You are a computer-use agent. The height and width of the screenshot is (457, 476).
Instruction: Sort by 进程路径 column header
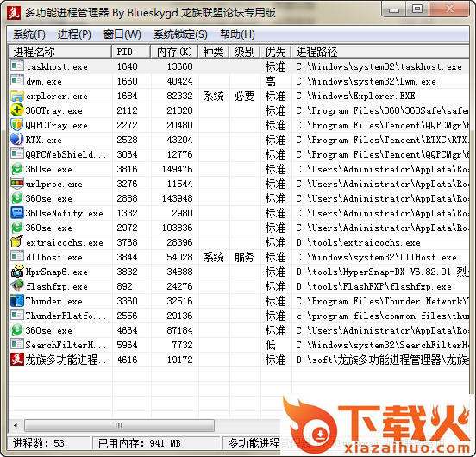tap(380, 52)
